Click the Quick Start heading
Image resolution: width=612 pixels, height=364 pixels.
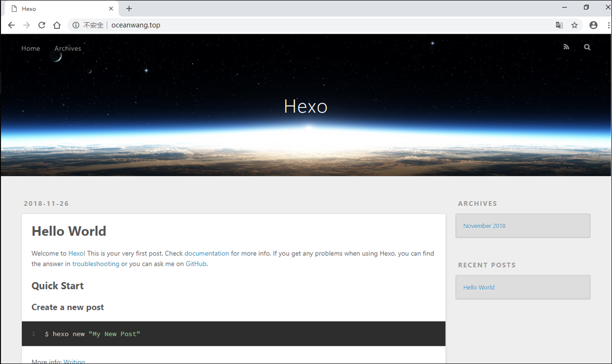point(57,286)
